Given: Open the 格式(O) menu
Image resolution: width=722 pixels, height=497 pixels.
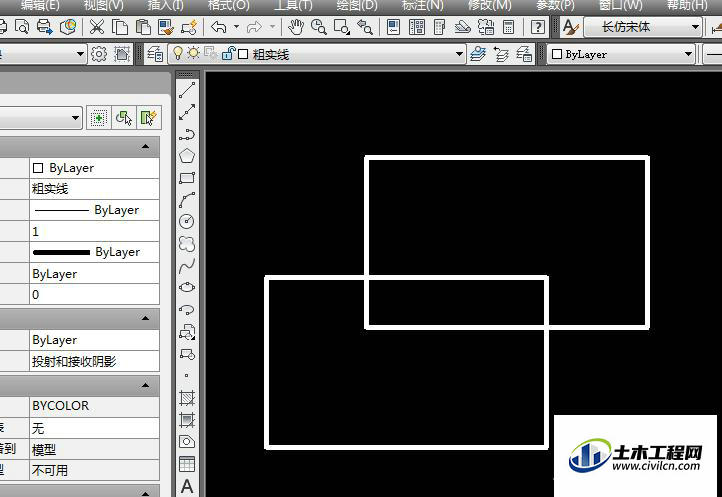Looking at the screenshot, I should tap(228, 6).
